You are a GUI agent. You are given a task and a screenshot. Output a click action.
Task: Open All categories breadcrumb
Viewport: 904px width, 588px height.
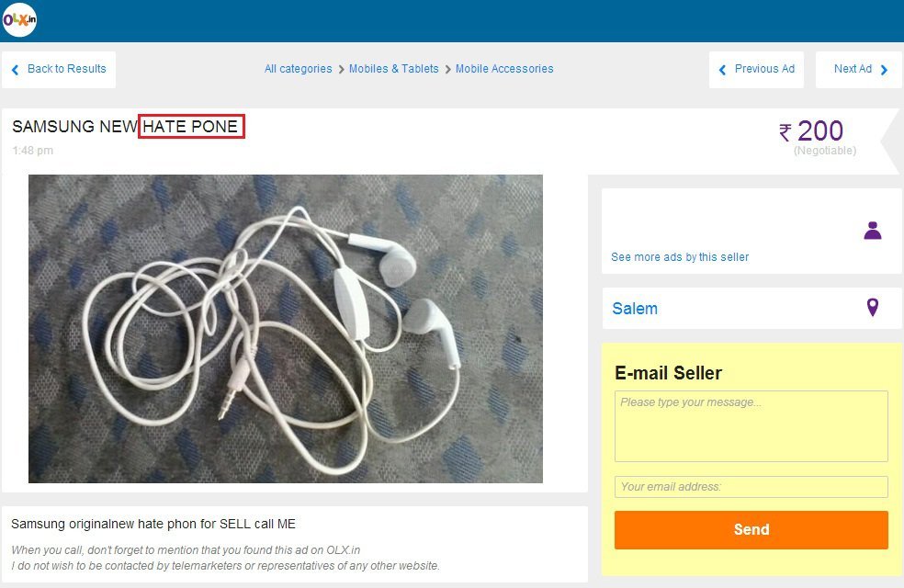(x=298, y=69)
